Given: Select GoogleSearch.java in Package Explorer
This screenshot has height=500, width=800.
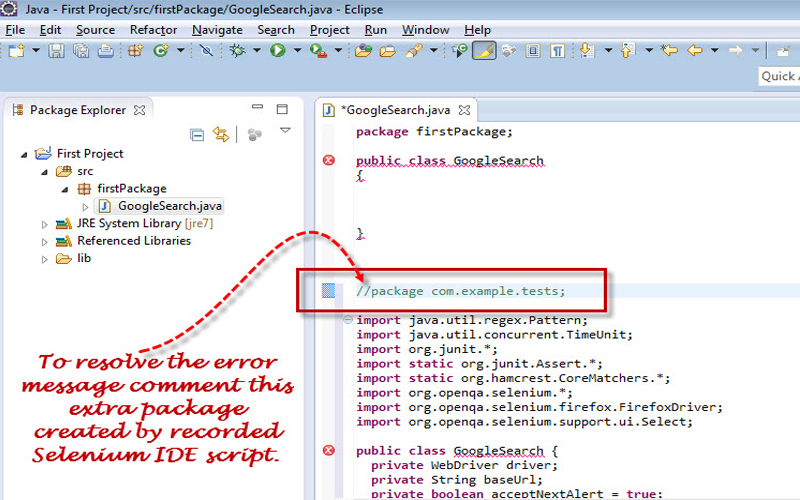Looking at the screenshot, I should tap(160, 206).
